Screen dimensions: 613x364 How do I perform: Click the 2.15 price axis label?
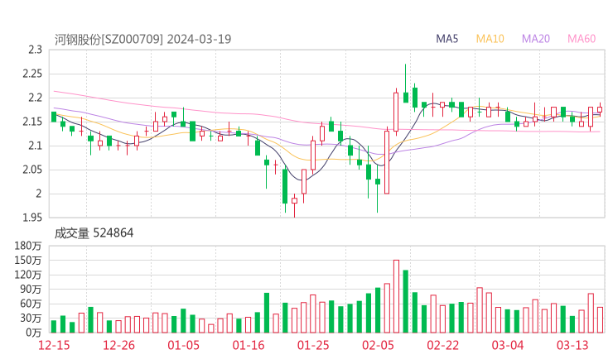click(32, 122)
